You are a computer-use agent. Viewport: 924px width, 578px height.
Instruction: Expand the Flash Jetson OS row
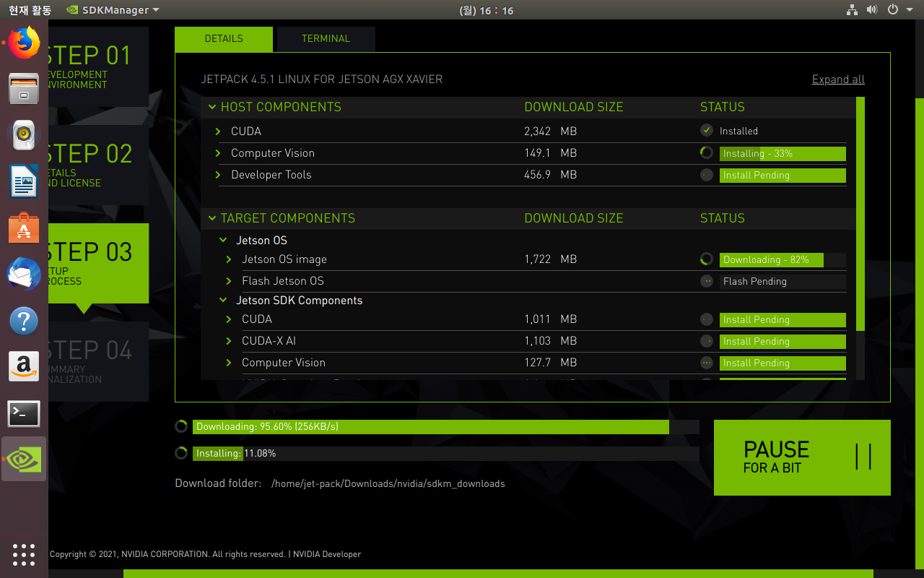(229, 281)
